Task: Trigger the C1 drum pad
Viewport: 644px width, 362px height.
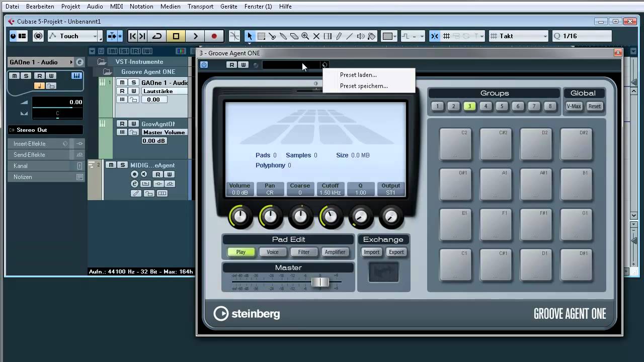Action: tap(455, 264)
